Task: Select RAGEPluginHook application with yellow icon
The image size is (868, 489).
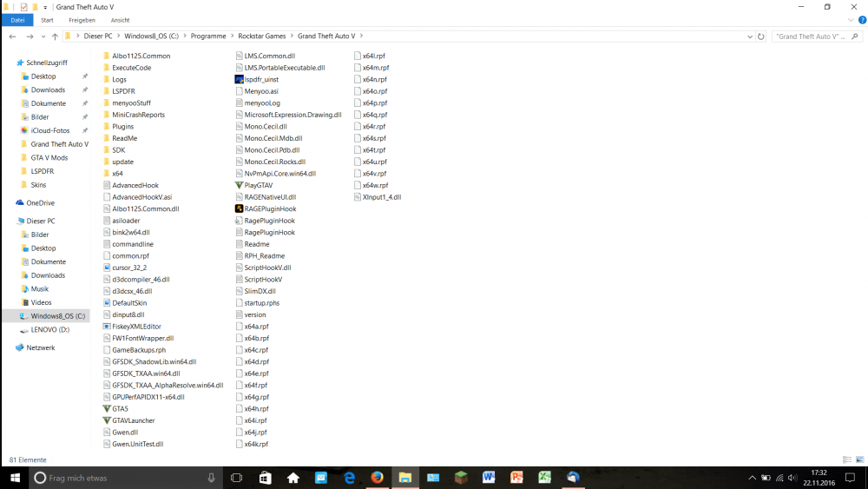Action: tap(240, 208)
